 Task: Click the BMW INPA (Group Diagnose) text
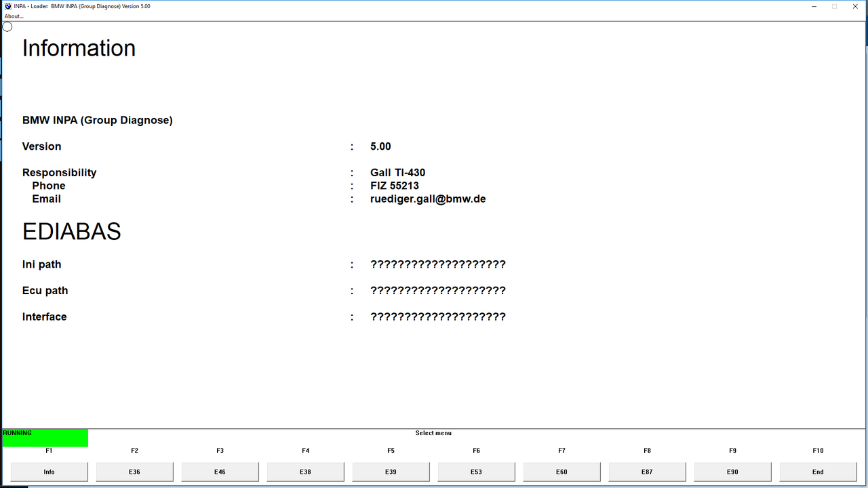point(98,121)
